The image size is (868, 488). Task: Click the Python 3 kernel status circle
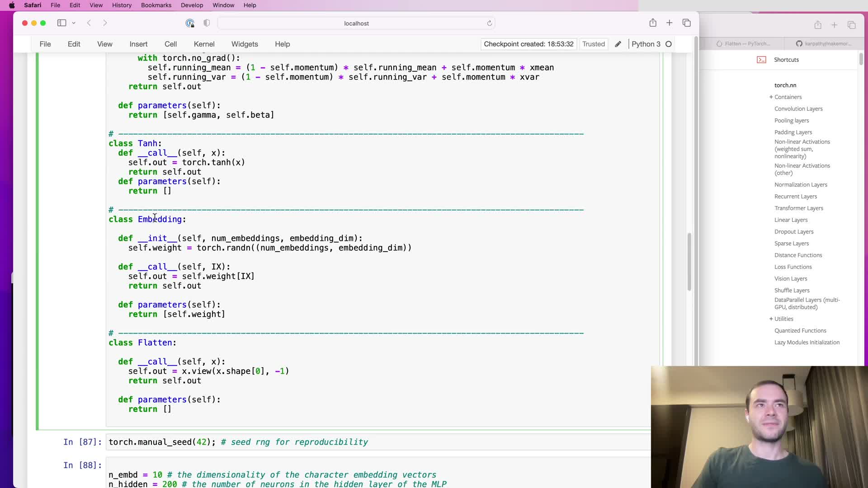(x=669, y=44)
